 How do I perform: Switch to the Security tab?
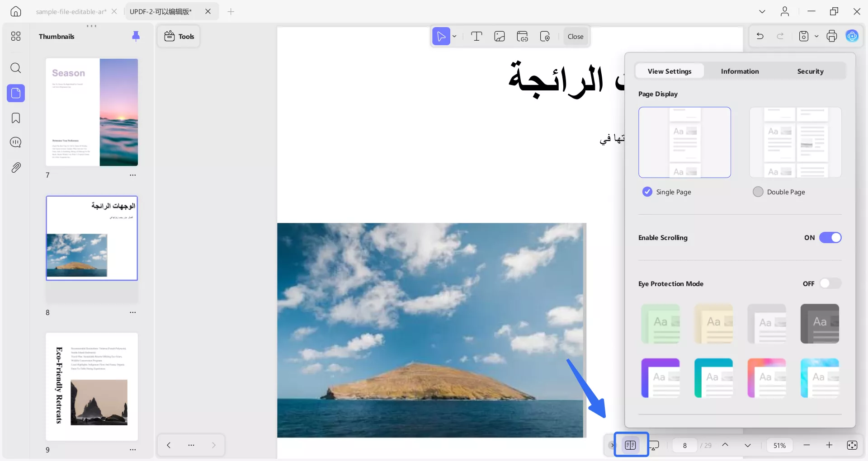point(810,71)
